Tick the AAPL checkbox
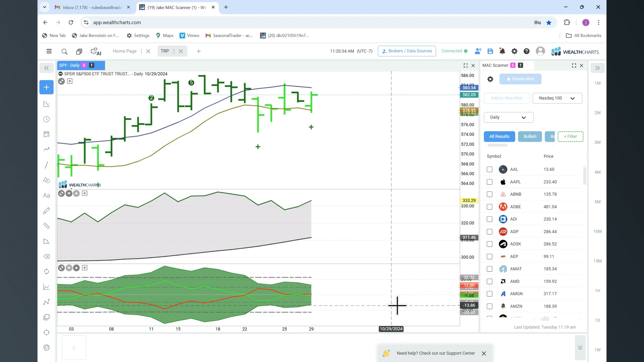 point(490,182)
